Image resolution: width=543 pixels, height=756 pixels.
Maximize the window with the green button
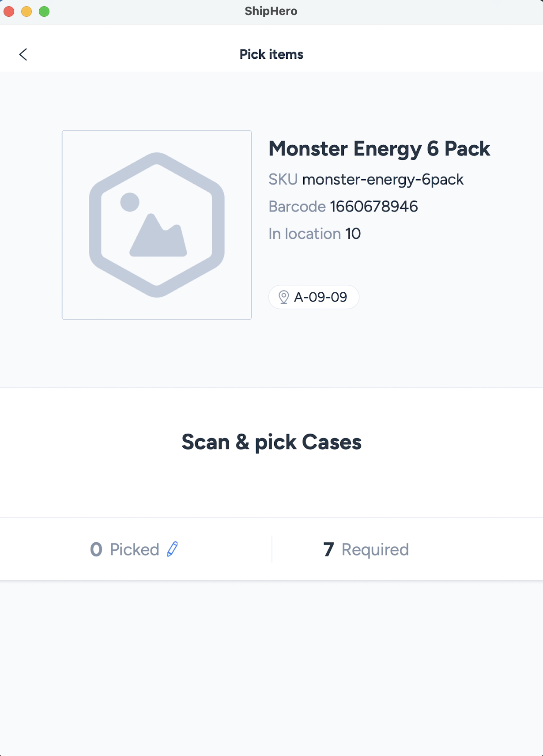[44, 11]
